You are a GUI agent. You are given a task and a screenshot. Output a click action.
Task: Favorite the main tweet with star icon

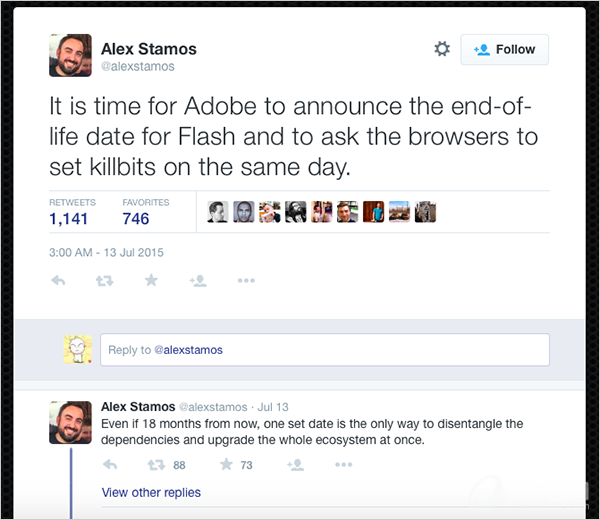coord(151,281)
